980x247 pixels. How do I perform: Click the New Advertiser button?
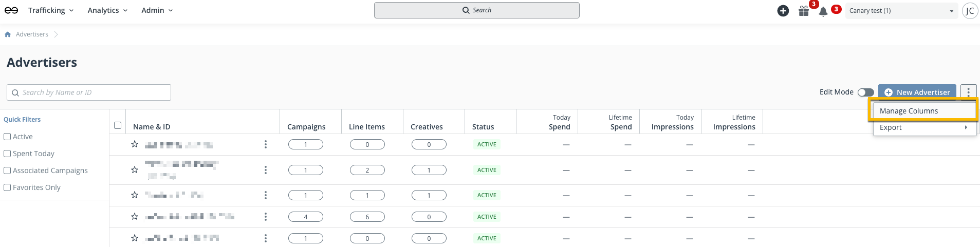pos(917,92)
